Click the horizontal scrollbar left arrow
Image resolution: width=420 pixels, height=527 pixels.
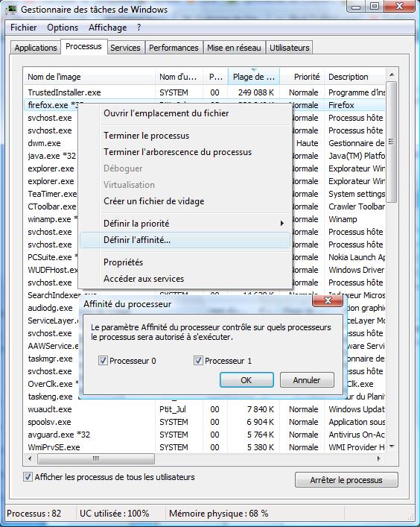coord(30,458)
